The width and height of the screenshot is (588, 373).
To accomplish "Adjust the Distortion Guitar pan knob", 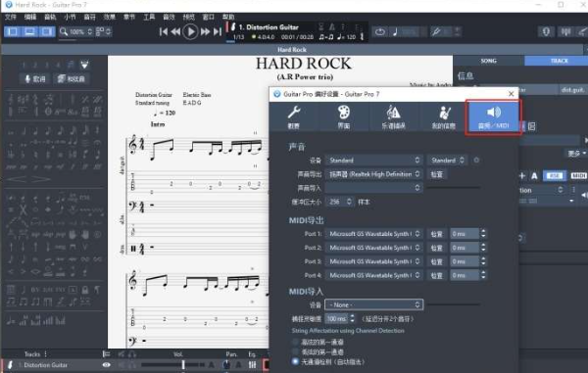I will point(226,364).
